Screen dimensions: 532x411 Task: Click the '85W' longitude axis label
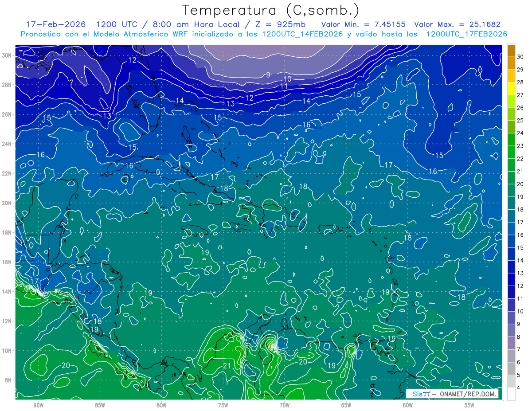[100, 405]
